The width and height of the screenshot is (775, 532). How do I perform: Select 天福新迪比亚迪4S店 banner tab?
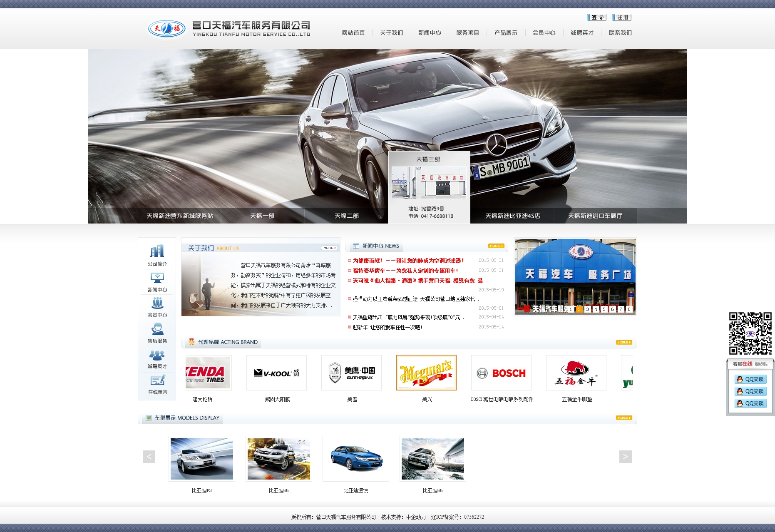coord(512,216)
